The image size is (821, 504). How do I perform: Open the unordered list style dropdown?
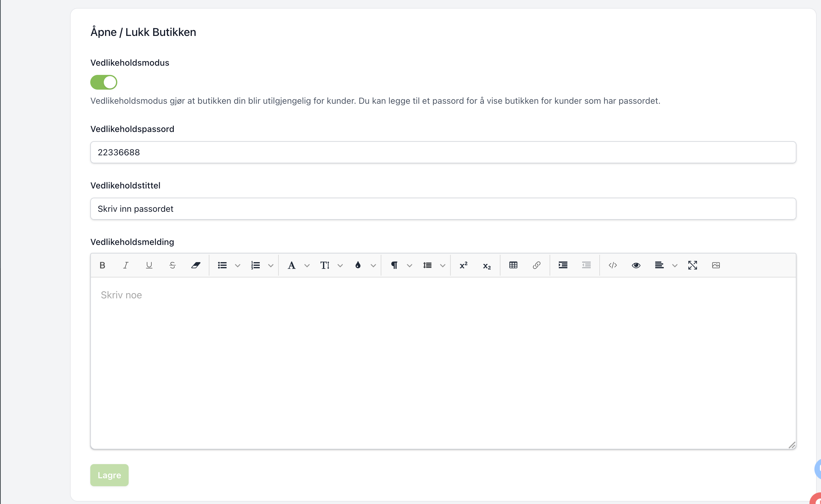238,266
